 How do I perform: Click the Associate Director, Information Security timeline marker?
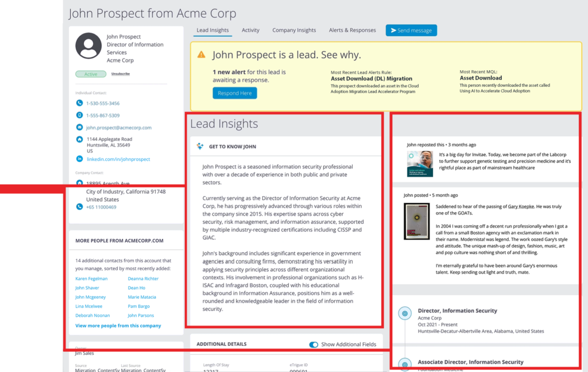[x=405, y=364]
